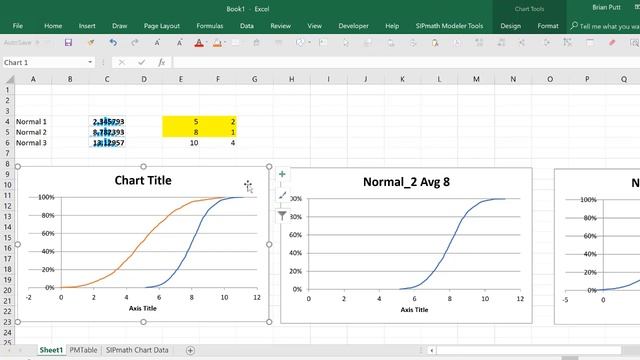Add a new sheet with the plus icon
640x360 pixels.
(190, 350)
